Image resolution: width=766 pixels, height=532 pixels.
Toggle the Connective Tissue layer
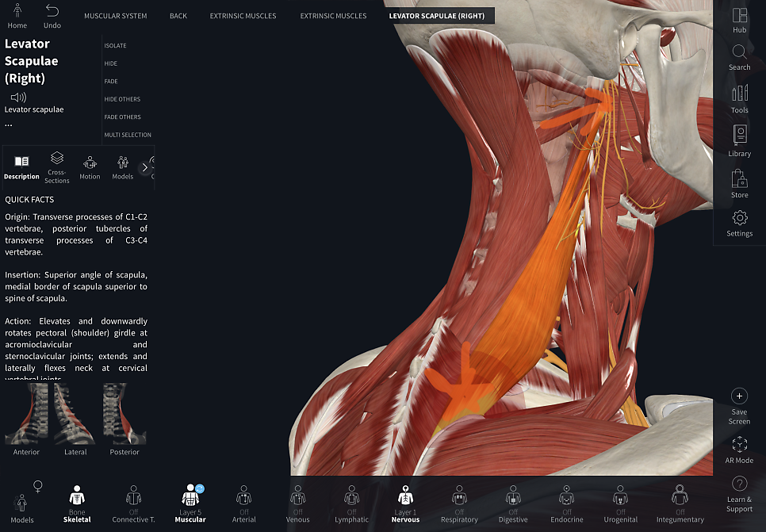133,503
